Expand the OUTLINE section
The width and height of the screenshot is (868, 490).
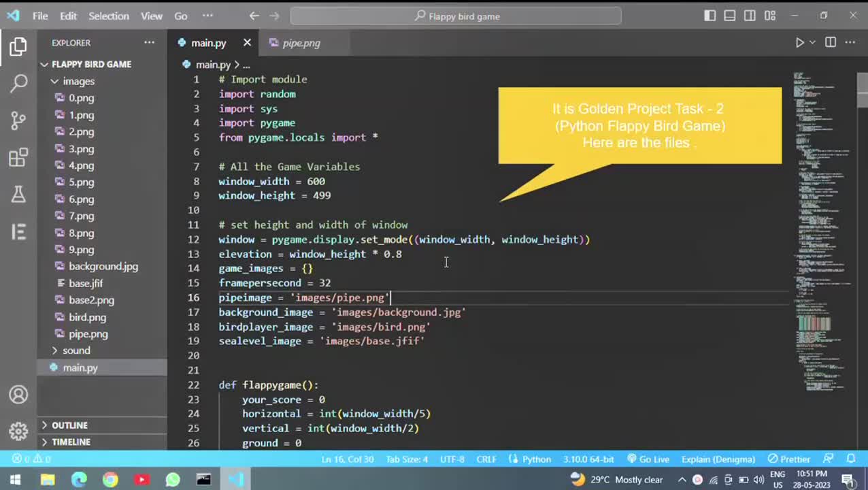[69, 425]
